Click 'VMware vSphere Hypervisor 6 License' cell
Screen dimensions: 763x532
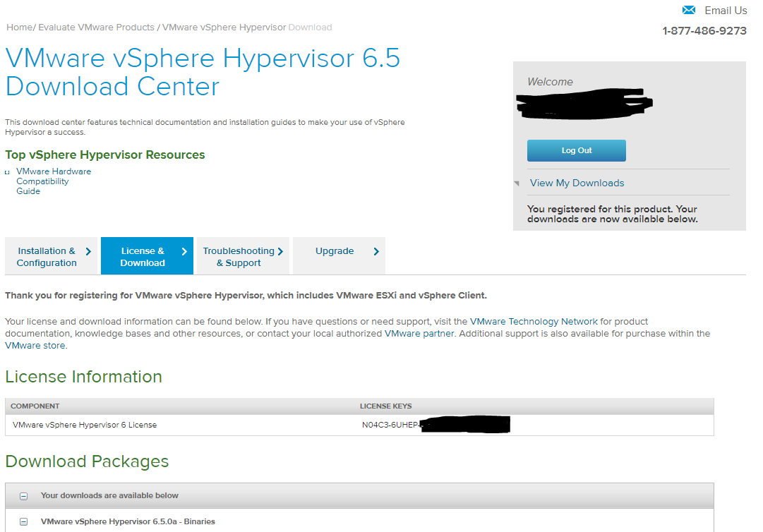(85, 425)
